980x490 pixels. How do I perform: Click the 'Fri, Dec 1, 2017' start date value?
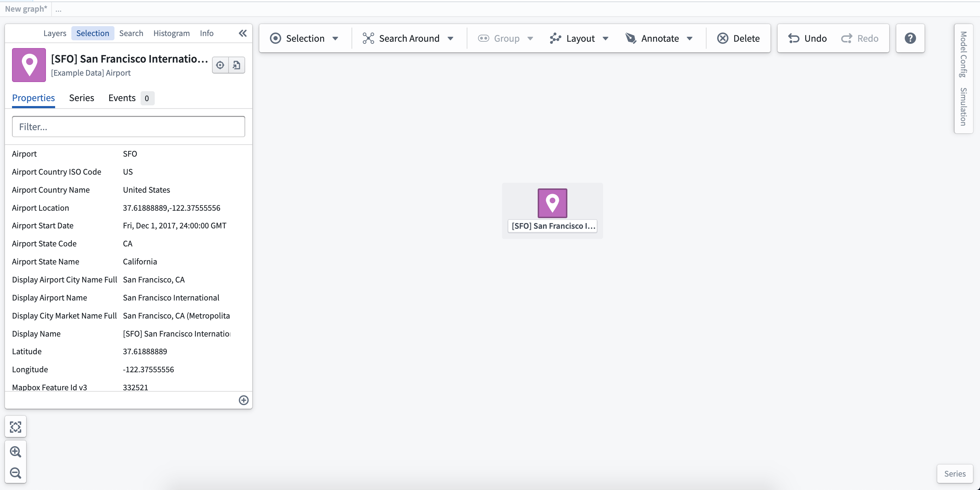175,226
